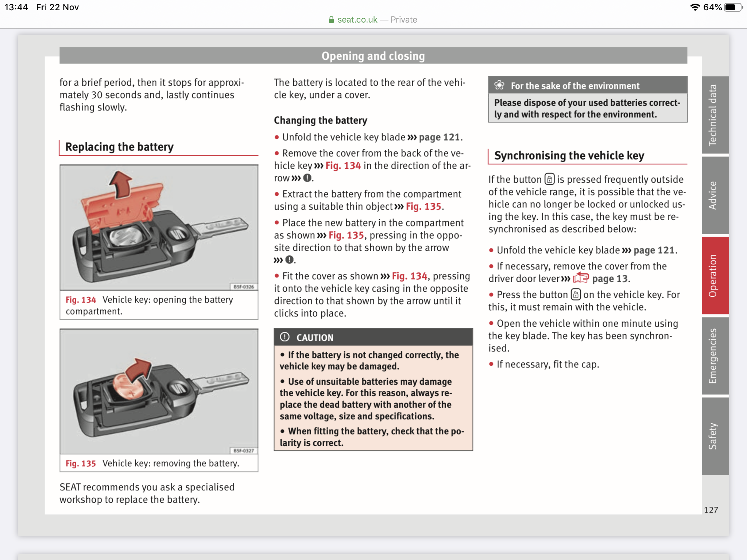Image resolution: width=747 pixels, height=560 pixels.
Task: Tap the lock icon in address bar
Action: 331,20
